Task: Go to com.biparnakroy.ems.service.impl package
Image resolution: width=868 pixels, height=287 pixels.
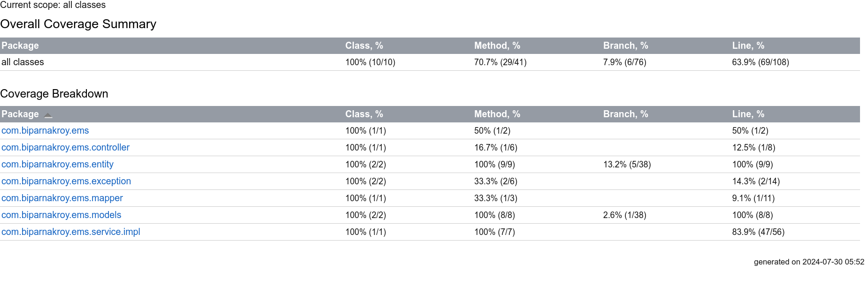Action: click(70, 232)
